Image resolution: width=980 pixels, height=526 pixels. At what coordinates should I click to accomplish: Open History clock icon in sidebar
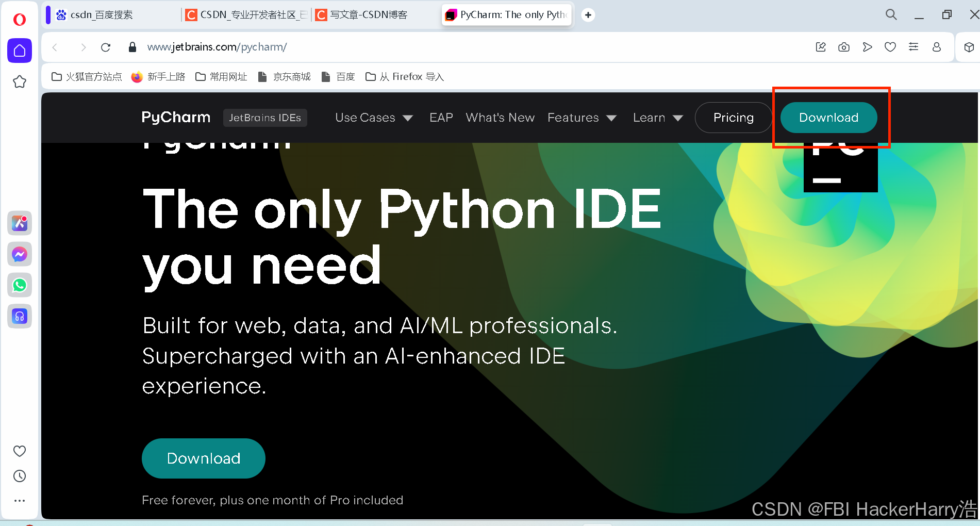[x=20, y=476]
